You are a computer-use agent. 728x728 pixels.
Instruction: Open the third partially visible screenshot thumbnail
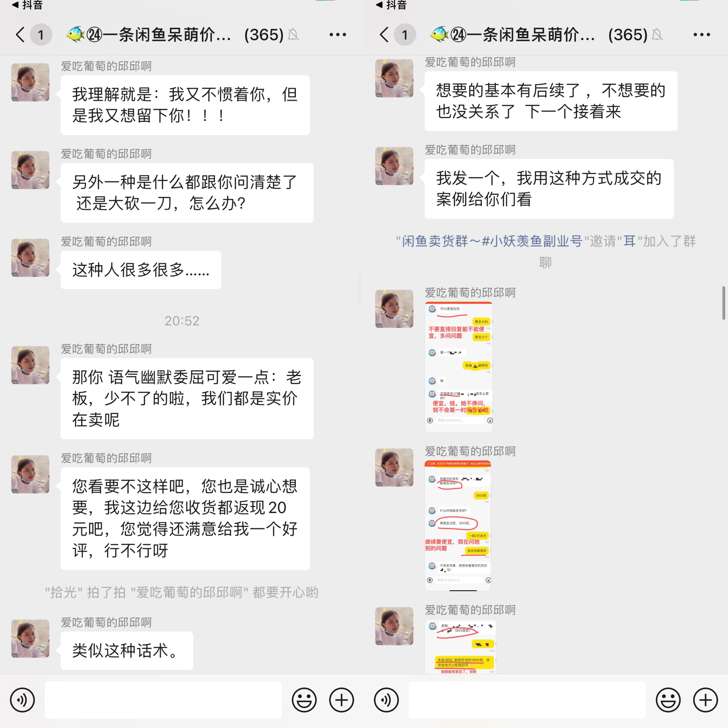click(461, 647)
